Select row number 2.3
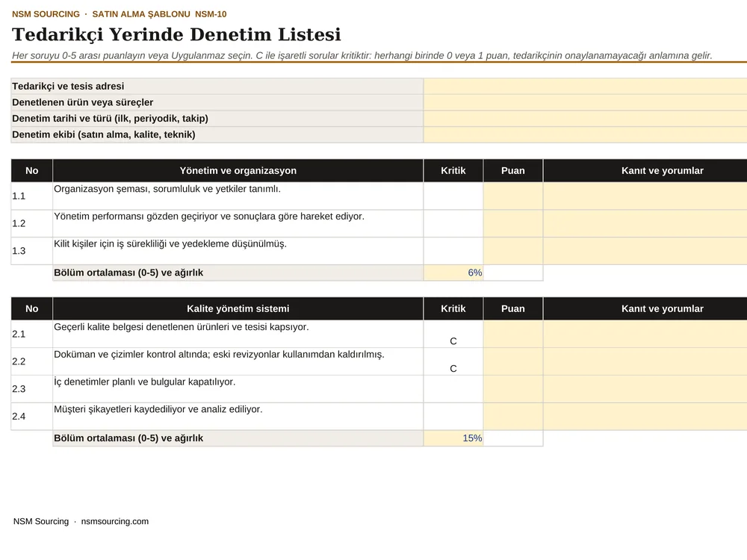The width and height of the screenshot is (747, 560). click(x=19, y=389)
